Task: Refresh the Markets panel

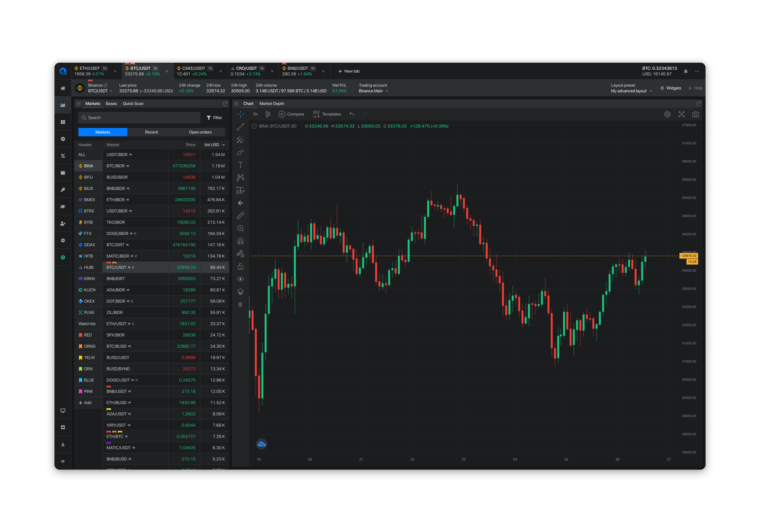Action: pyautogui.click(x=225, y=104)
